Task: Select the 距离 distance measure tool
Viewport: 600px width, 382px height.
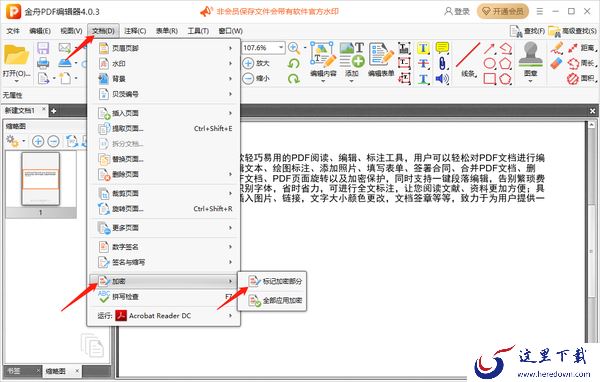Action: click(582, 48)
